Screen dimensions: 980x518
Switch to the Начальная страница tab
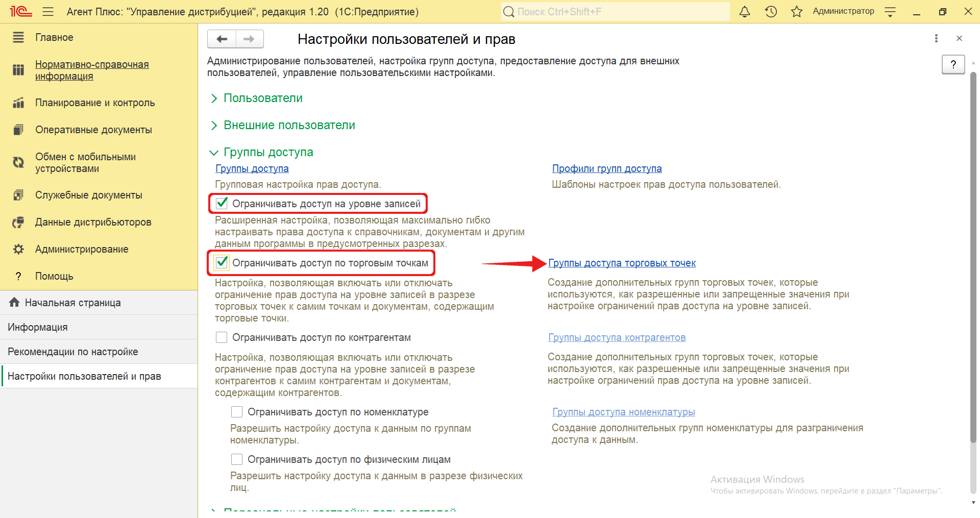click(99, 303)
